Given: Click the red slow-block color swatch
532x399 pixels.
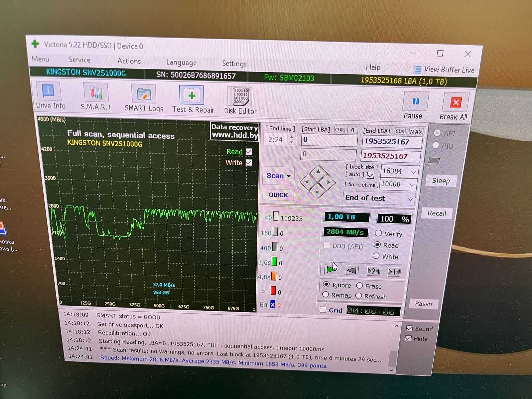Looking at the screenshot, I should click(x=273, y=290).
